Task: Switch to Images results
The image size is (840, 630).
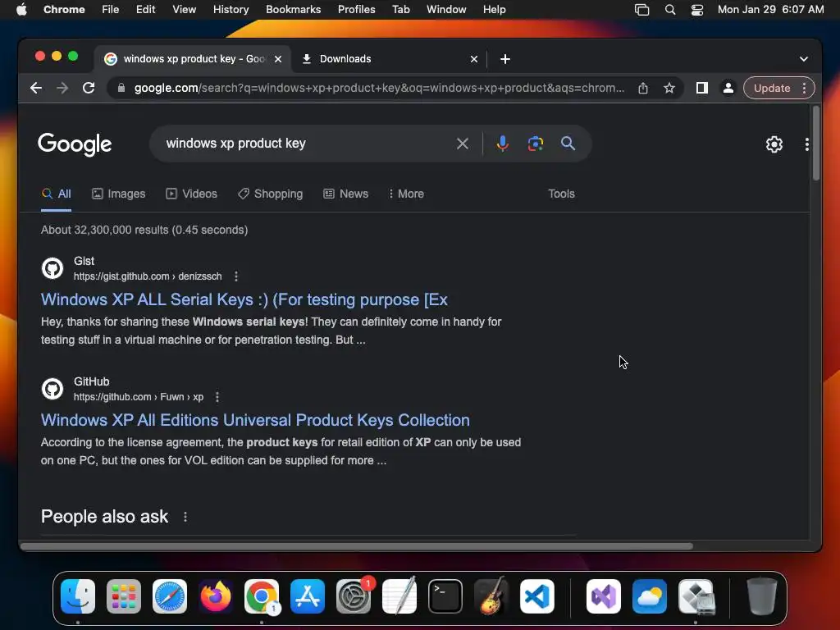Action: click(x=118, y=194)
